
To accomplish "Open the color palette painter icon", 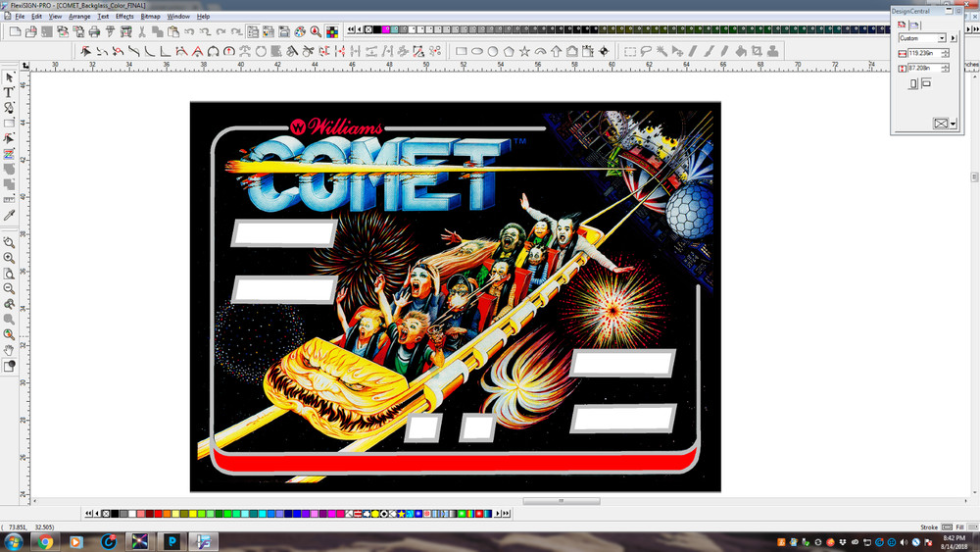I will 300,31.
